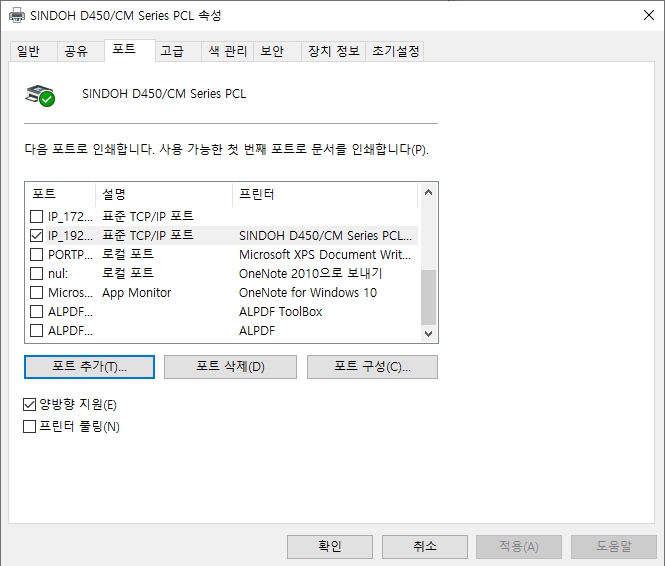Click the 설명 column header
This screenshot has width=665, height=566.
click(x=164, y=194)
